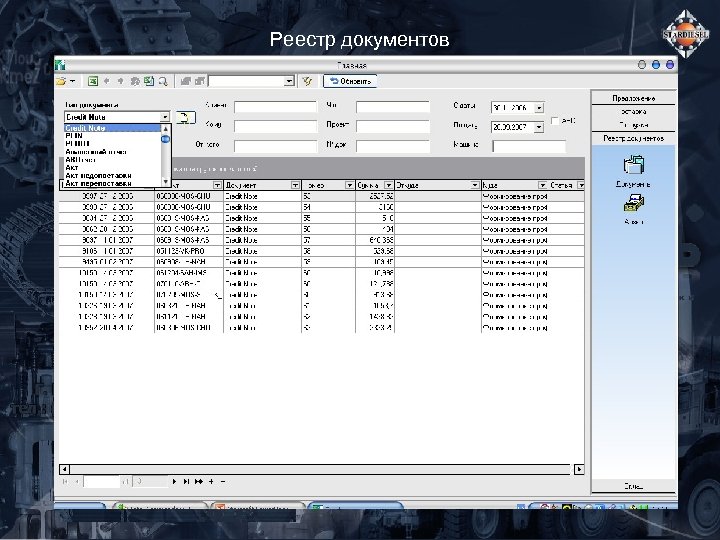
Task: Open the Номер column filter arrow
Action: point(349,185)
